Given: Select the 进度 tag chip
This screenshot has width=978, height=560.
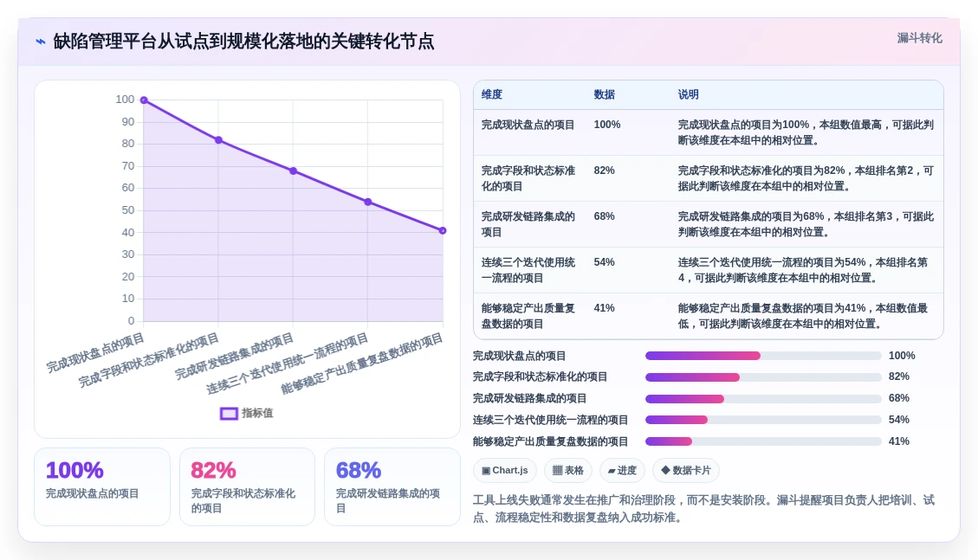Looking at the screenshot, I should click(x=622, y=470).
